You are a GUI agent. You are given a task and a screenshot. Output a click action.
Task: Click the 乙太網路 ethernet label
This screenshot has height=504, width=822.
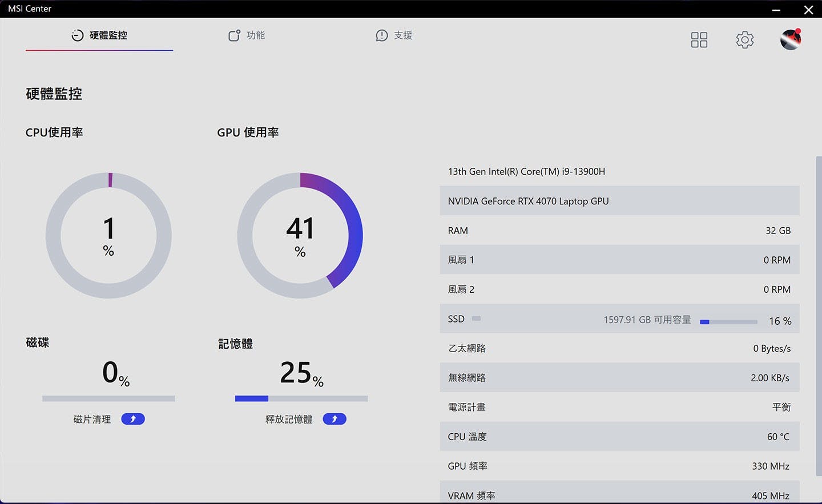click(467, 348)
